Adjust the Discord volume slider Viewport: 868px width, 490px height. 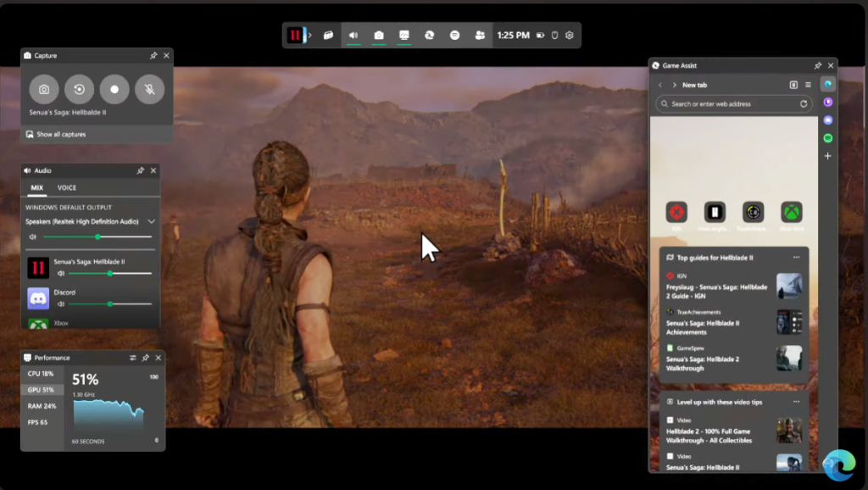(x=110, y=304)
